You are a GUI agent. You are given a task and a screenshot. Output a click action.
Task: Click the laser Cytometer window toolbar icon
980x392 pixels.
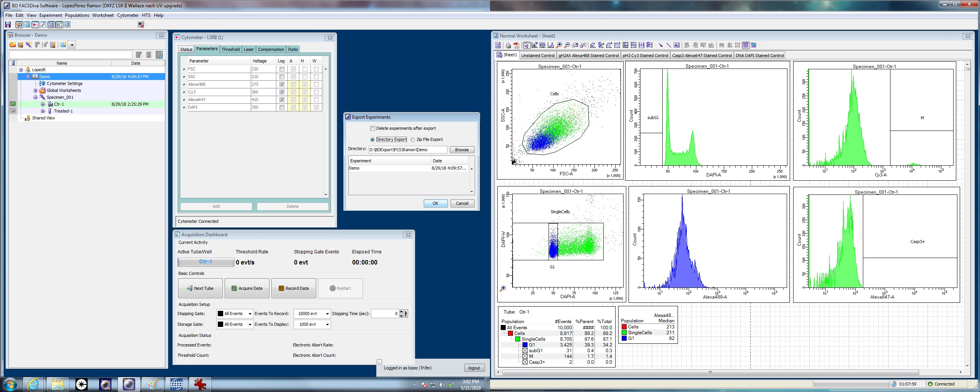tap(35, 24)
